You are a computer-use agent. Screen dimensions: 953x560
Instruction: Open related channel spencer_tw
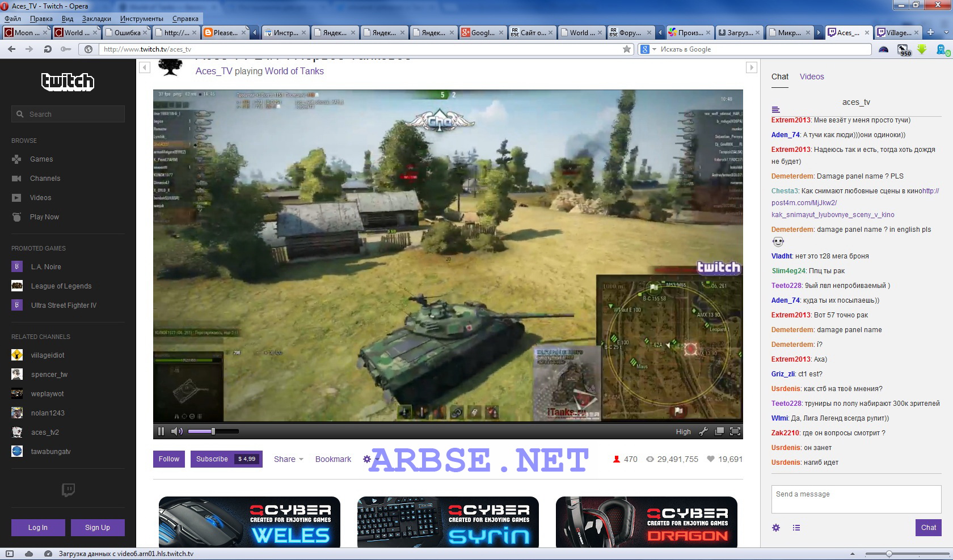(49, 375)
